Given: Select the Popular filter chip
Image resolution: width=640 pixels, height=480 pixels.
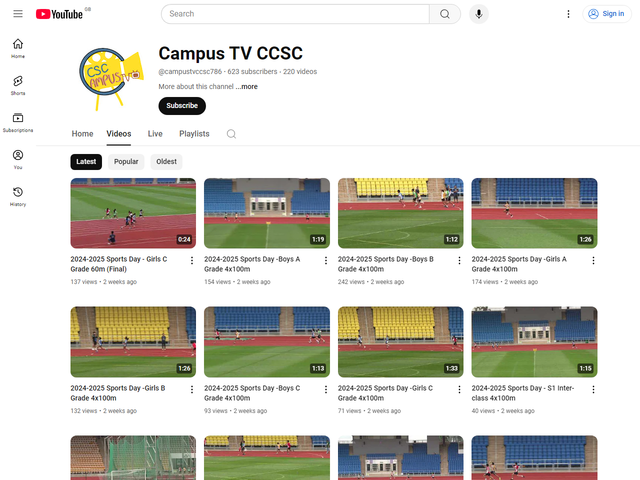Looking at the screenshot, I should (x=126, y=161).
